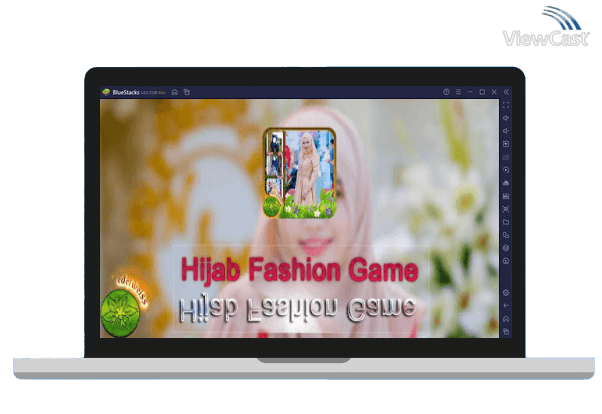The width and height of the screenshot is (602, 414).
Task: Open the BlueStacks hamburger menu
Action: [x=458, y=92]
